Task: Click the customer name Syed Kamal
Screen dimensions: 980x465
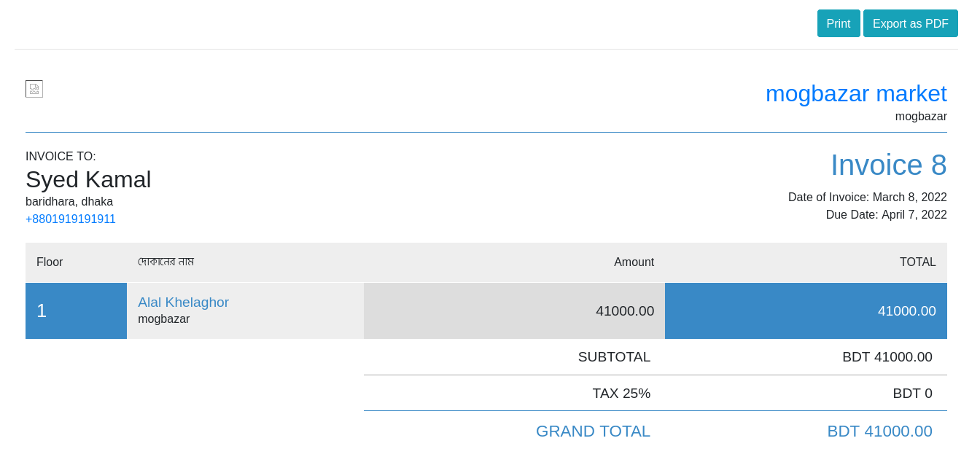Action: click(88, 179)
